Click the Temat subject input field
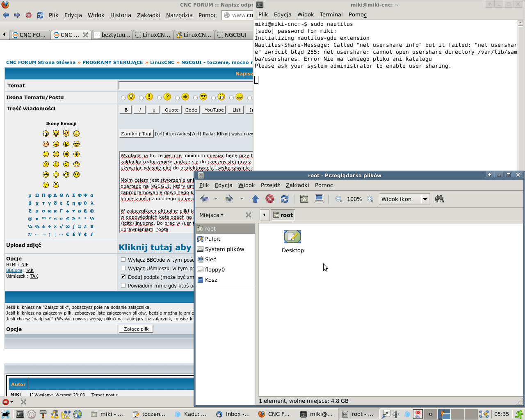This screenshot has height=420, width=525. 185,85
